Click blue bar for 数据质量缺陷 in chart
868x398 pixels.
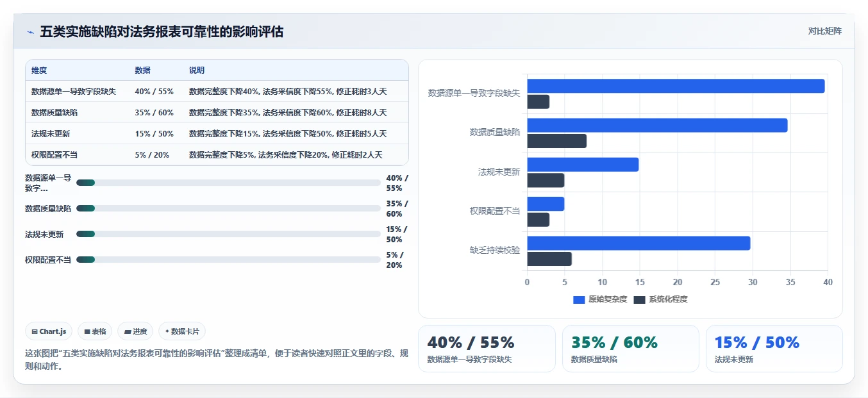pyautogui.click(x=657, y=125)
